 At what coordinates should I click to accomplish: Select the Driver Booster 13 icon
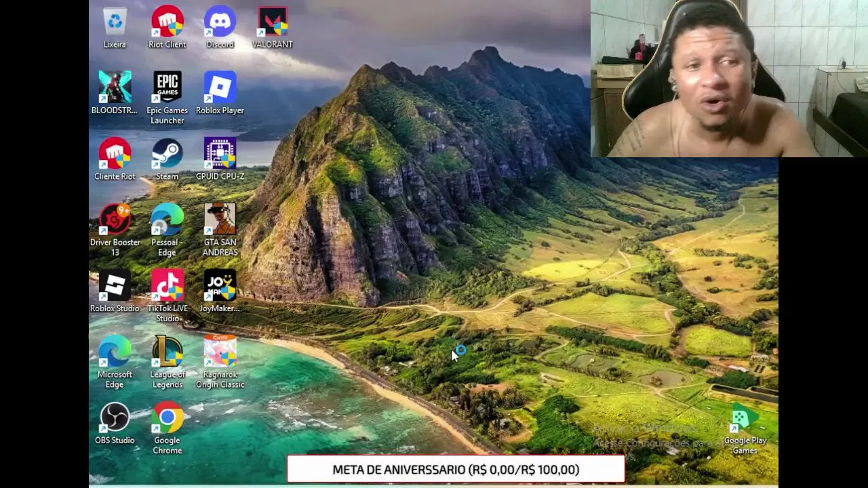(115, 230)
